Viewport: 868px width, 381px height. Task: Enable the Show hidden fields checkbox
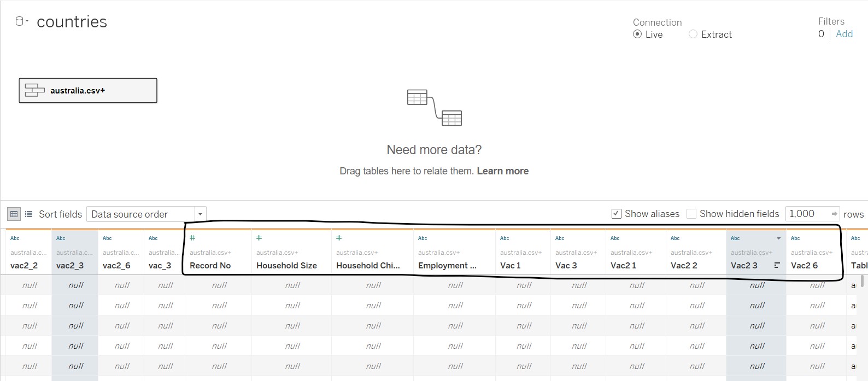[691, 214]
